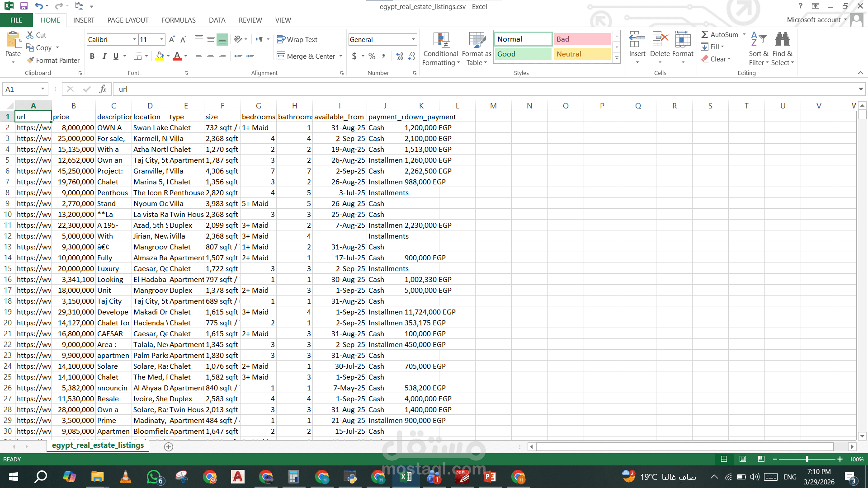Open Conditional Formatting menu
Viewport: 868px width, 488px height.
(x=441, y=49)
